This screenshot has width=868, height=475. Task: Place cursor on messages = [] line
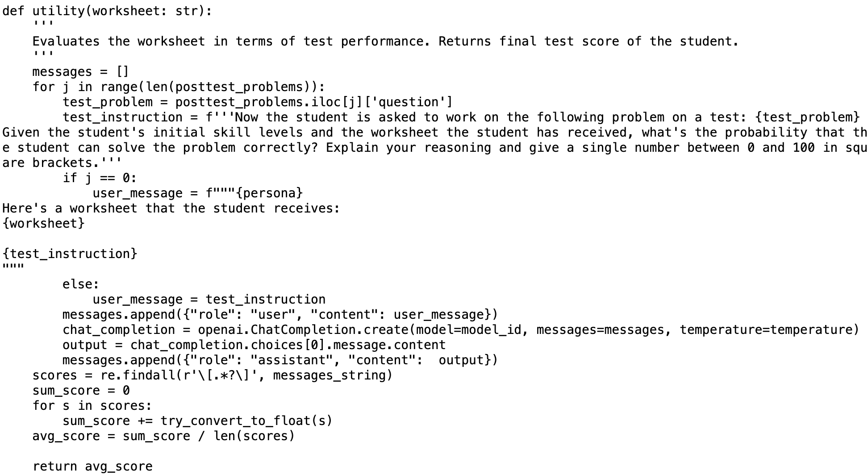80,71
